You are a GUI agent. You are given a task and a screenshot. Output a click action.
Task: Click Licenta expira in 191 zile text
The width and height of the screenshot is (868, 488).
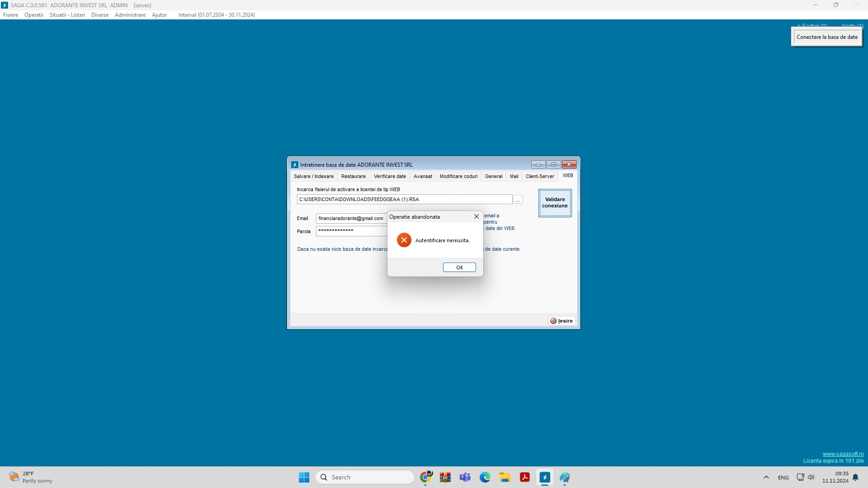833,461
